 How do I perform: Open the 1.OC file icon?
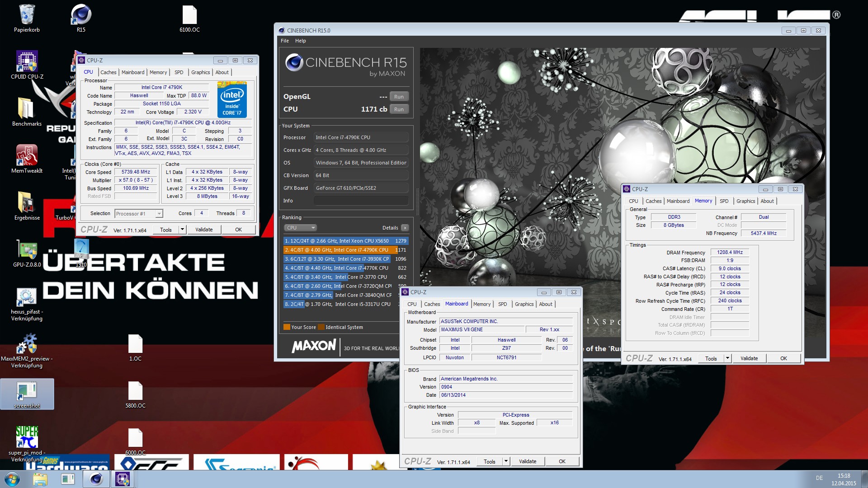(135, 347)
